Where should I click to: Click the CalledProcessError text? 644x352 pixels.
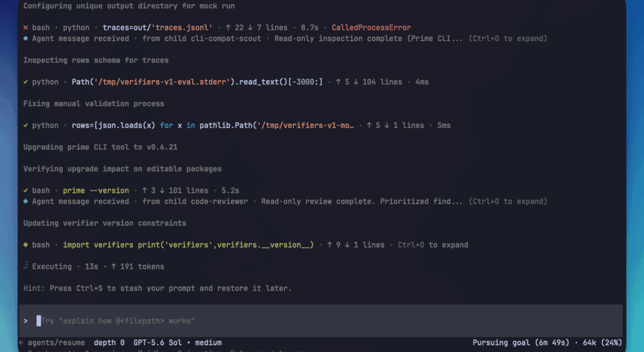(x=371, y=28)
